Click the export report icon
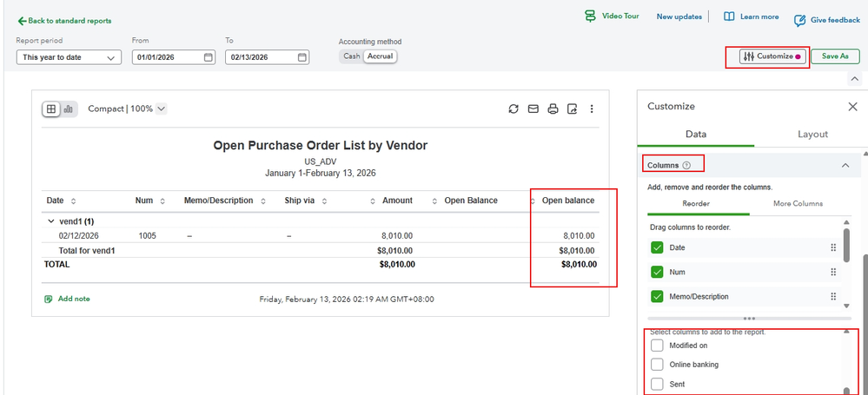 (572, 109)
